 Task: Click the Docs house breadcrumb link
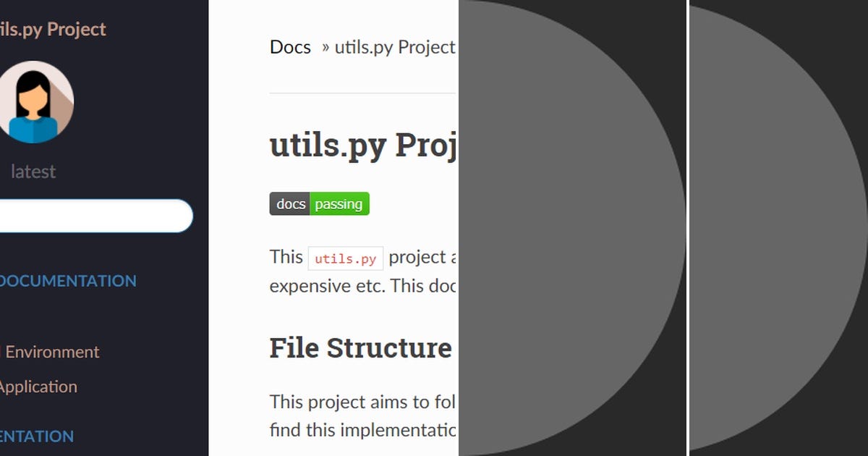289,47
